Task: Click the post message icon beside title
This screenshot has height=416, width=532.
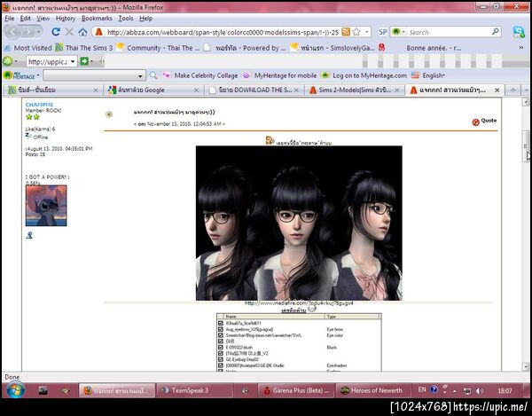Action: click(x=108, y=114)
